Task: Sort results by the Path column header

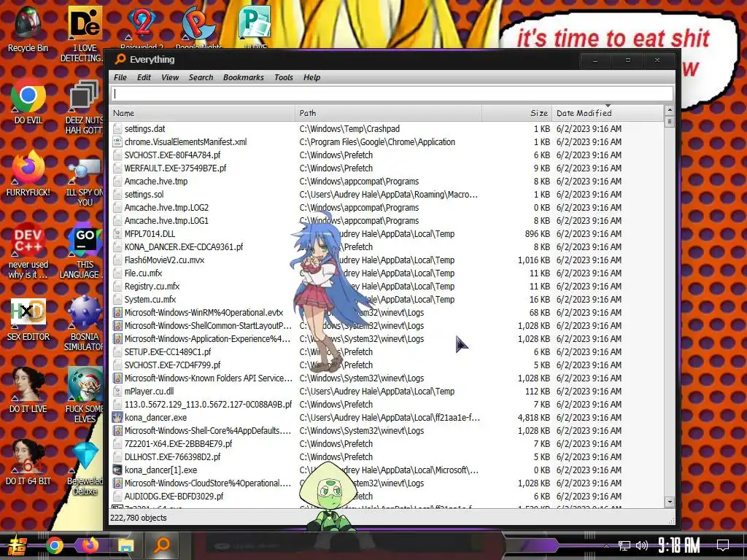Action: click(x=389, y=113)
